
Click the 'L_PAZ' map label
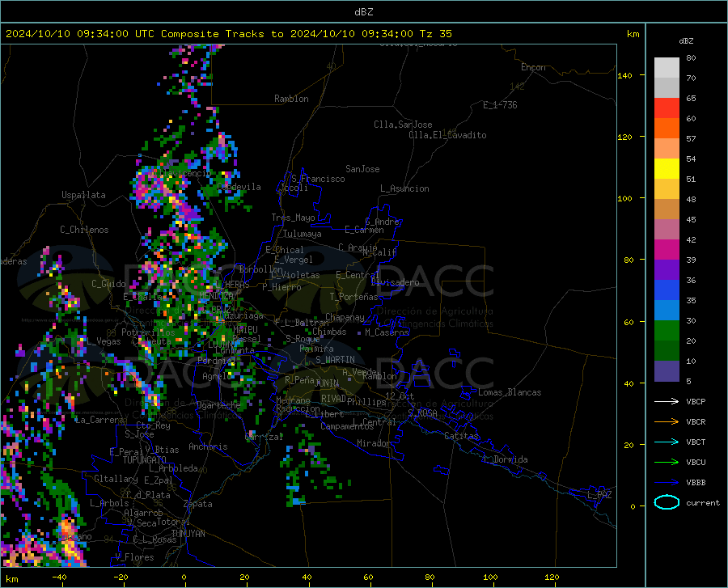[x=599, y=495]
